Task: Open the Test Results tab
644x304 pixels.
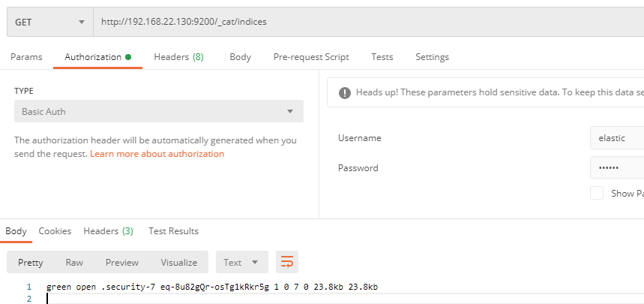Action: (x=173, y=231)
